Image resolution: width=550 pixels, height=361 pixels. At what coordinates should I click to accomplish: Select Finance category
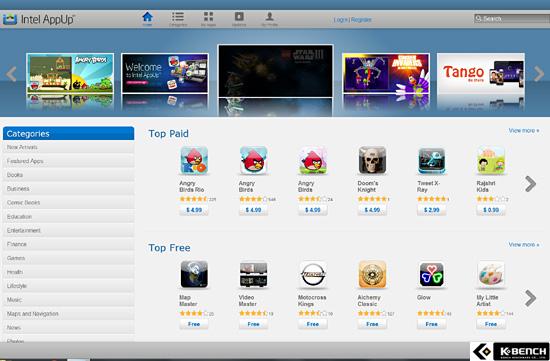pos(68,244)
